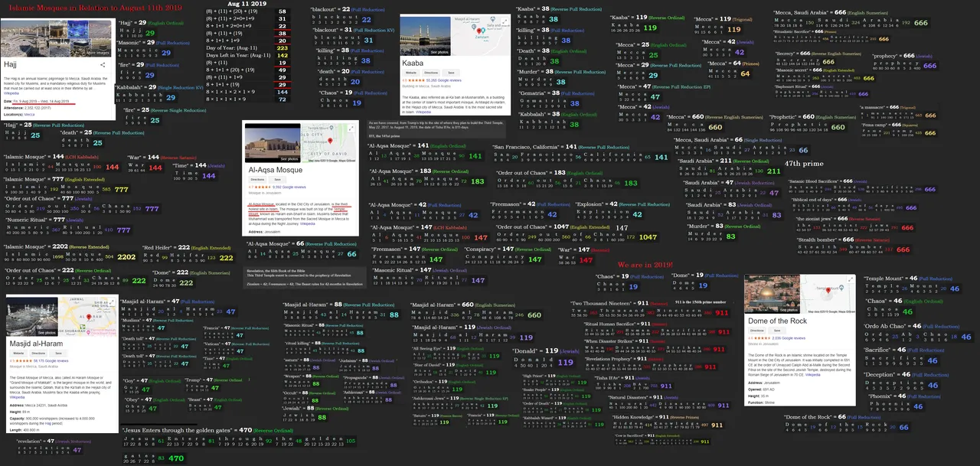Screen dimensions: 980x466
Task: Open Google reviews for Kaaba
Action: (443, 80)
